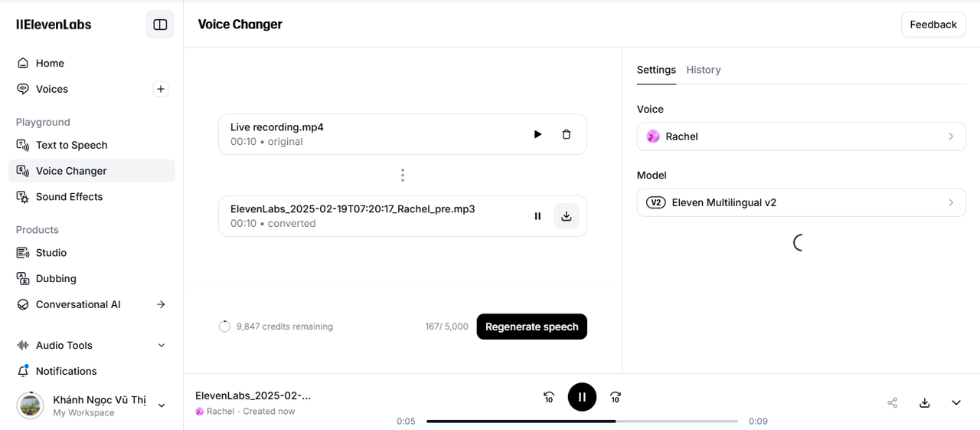Download audio from bottom player bar
980x430 pixels.
[925, 402]
